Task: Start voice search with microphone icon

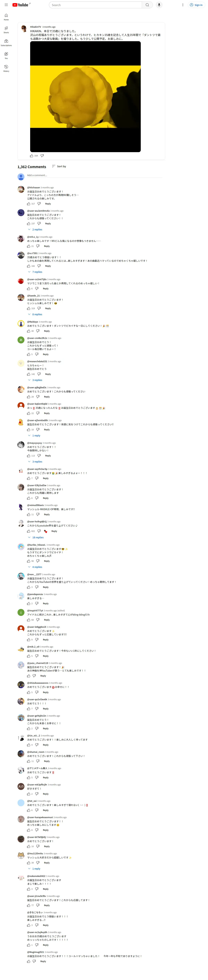Action: (x=159, y=5)
